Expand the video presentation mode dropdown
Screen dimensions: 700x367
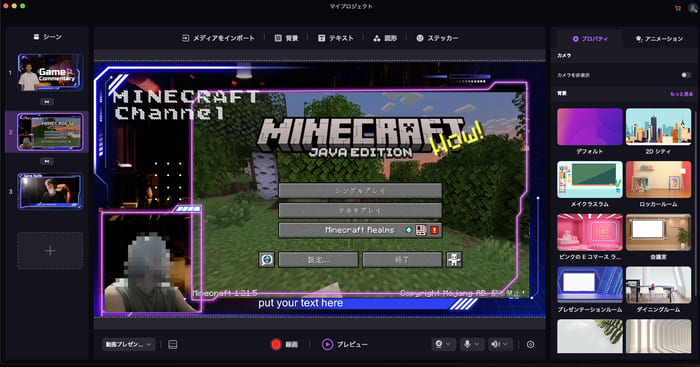tap(129, 344)
